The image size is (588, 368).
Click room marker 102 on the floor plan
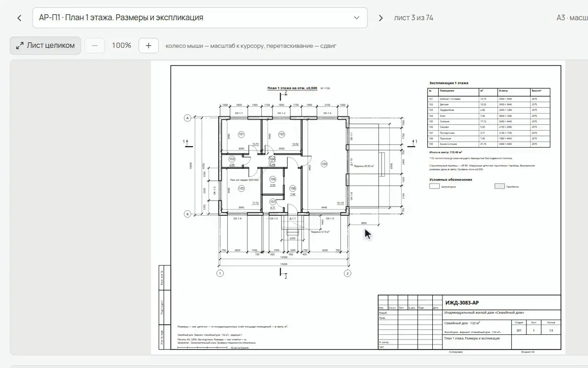click(282, 134)
